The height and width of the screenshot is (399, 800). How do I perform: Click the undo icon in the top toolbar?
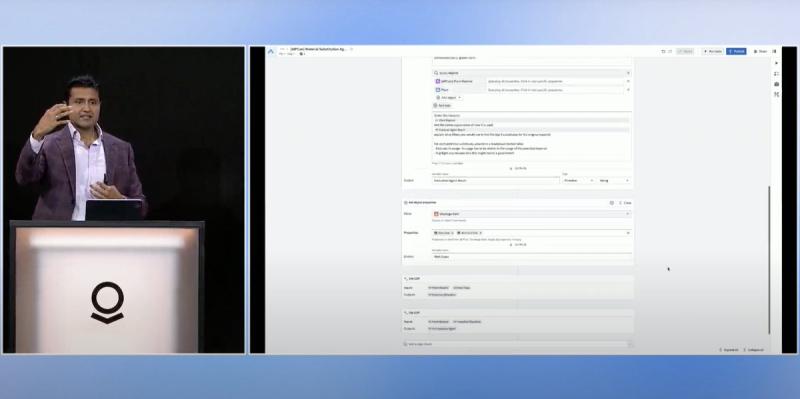point(663,52)
